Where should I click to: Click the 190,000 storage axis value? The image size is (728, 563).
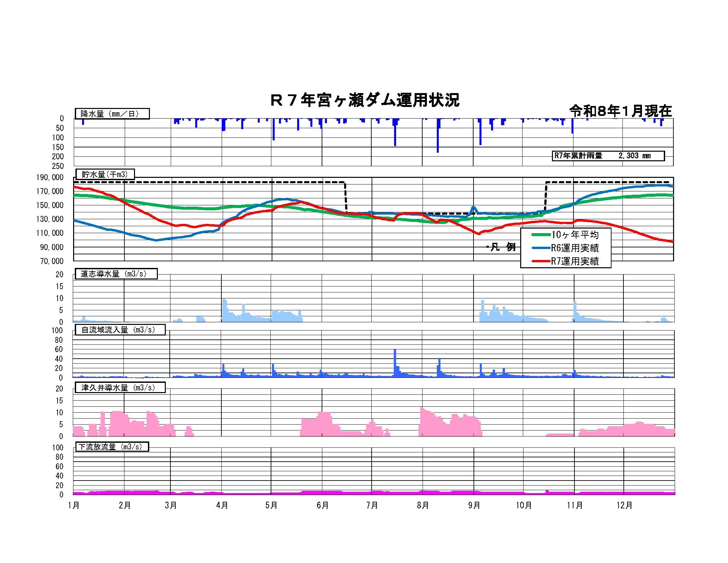tap(50, 177)
